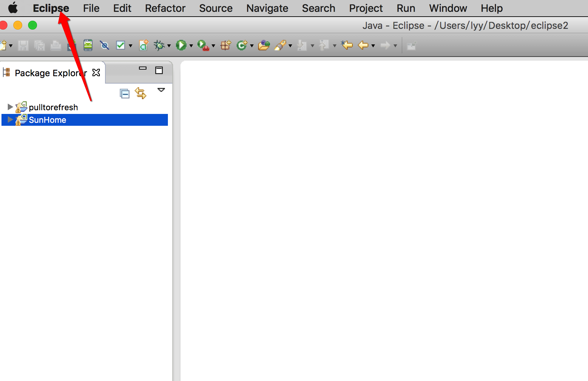Open the Window menu
The image size is (588, 381).
pos(448,8)
